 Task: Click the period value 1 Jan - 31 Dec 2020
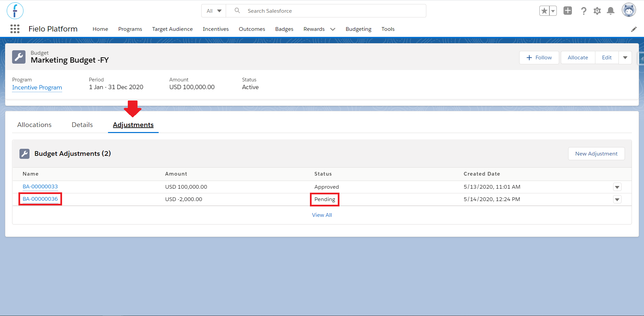point(116,87)
